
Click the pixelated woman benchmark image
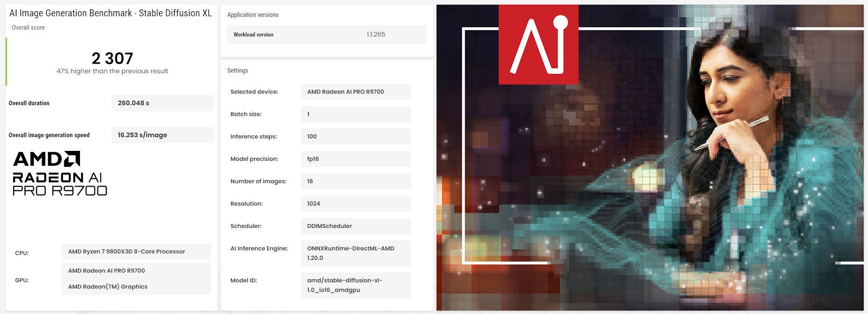coord(650,157)
